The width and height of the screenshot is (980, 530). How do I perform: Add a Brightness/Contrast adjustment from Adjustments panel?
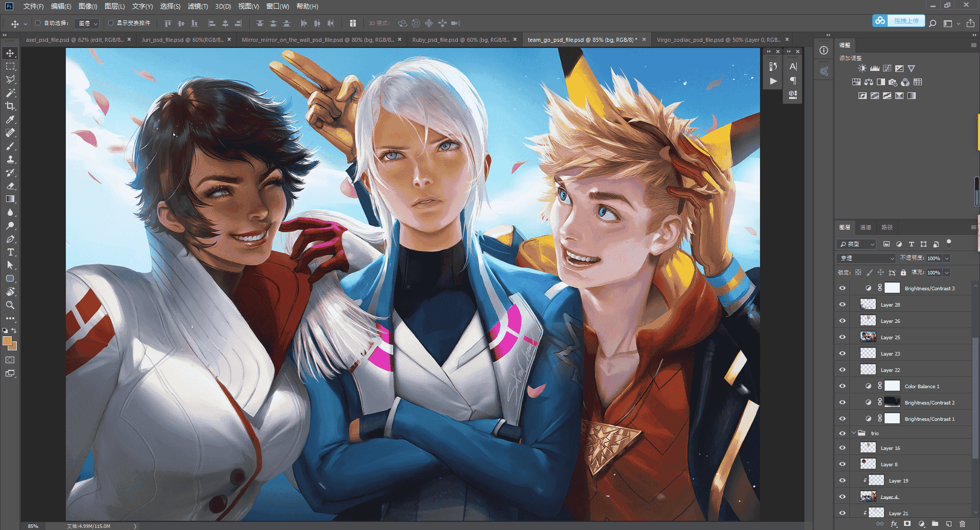(x=862, y=68)
